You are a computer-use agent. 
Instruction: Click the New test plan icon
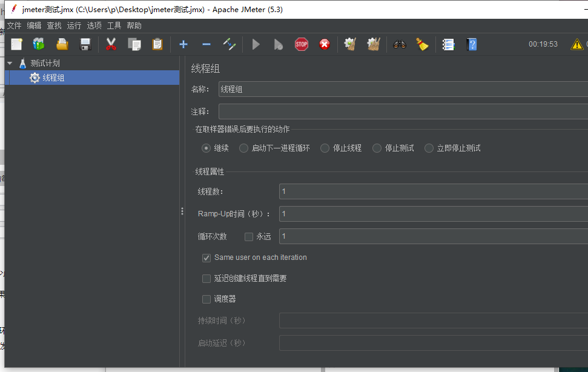click(x=16, y=44)
